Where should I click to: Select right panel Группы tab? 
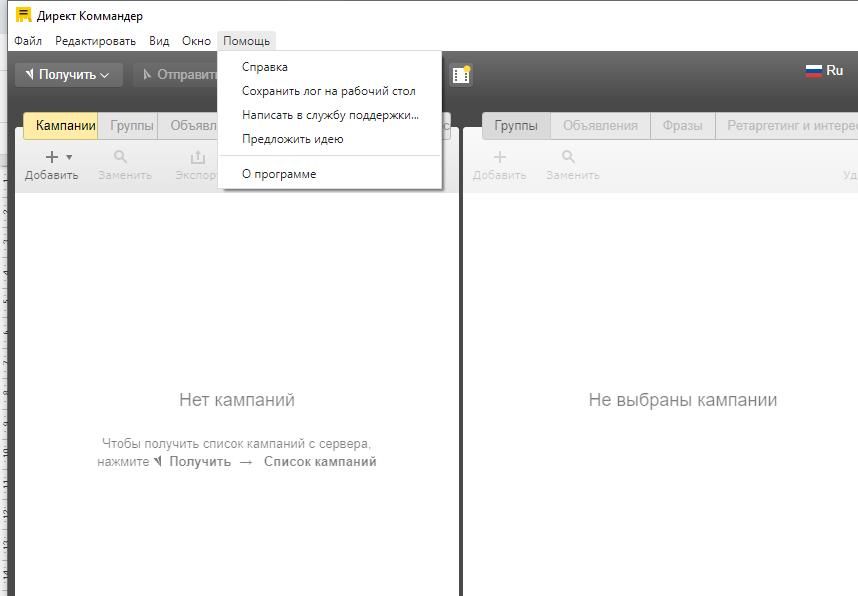pyautogui.click(x=516, y=125)
